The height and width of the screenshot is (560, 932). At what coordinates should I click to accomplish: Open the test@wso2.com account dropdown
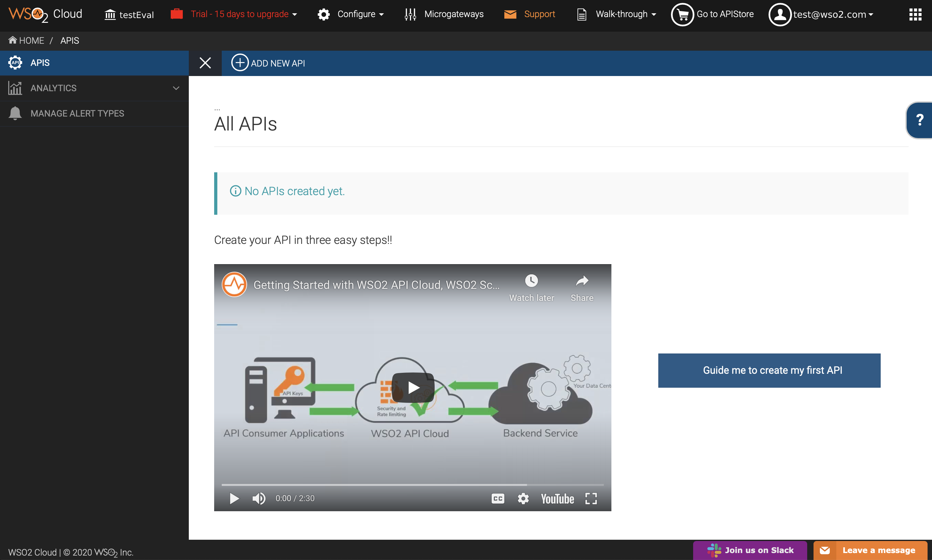click(833, 14)
